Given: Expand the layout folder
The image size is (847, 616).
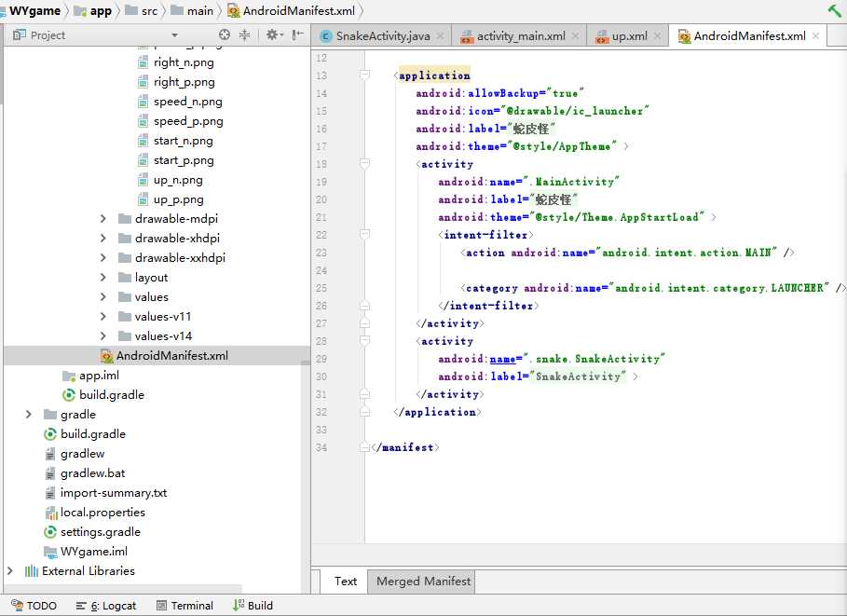Looking at the screenshot, I should tap(102, 277).
